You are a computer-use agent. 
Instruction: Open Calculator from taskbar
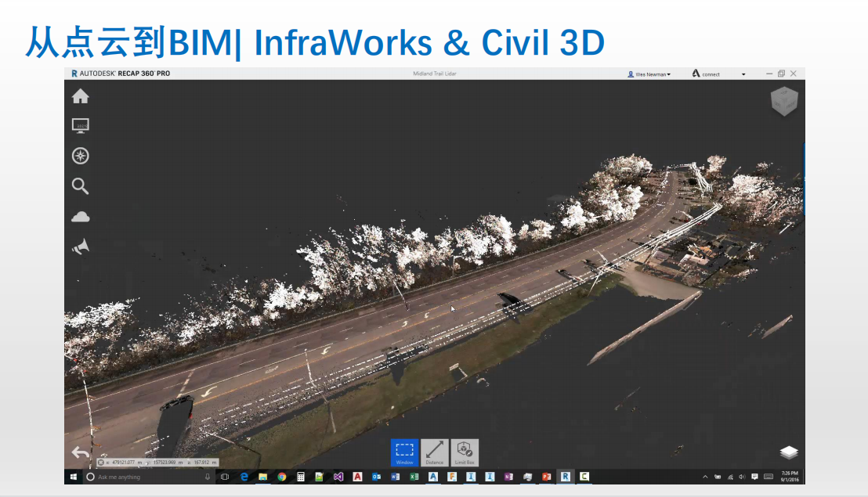301,477
